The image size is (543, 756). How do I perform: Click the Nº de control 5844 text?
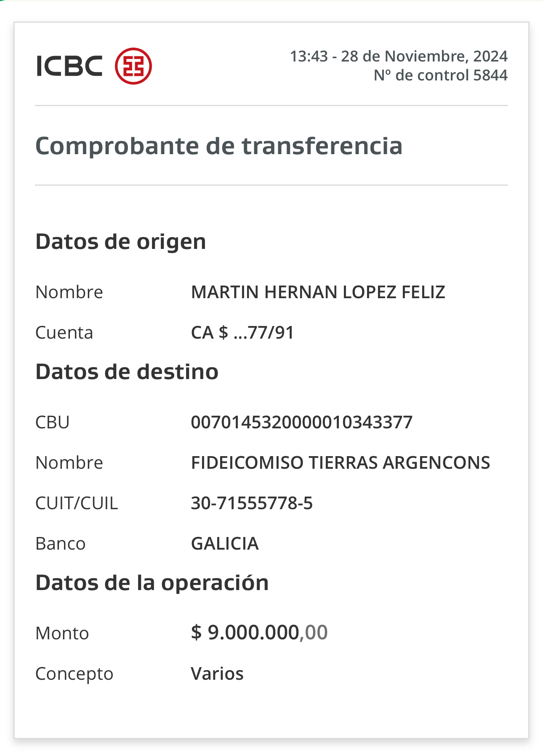(441, 75)
